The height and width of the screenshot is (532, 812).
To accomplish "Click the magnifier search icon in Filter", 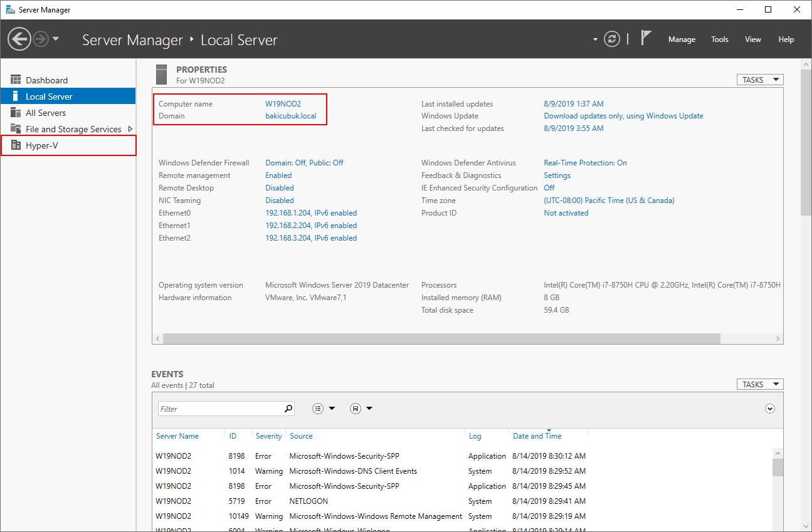I will tap(288, 409).
